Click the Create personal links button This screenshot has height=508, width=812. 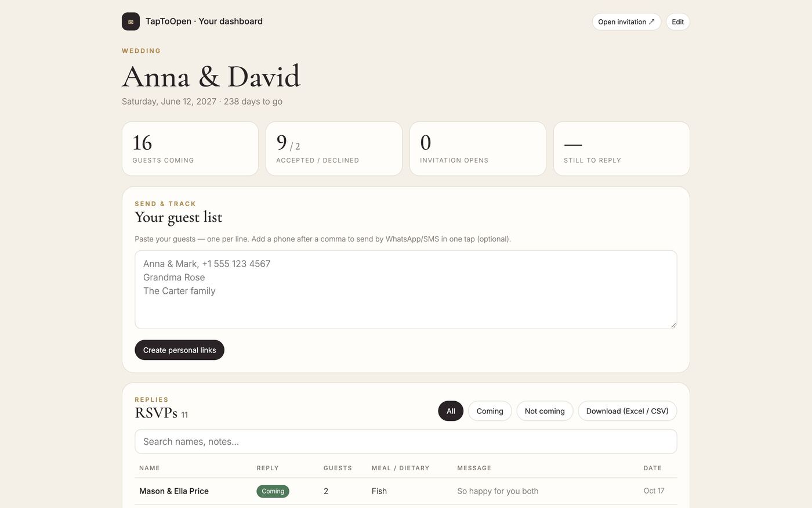pyautogui.click(x=179, y=350)
